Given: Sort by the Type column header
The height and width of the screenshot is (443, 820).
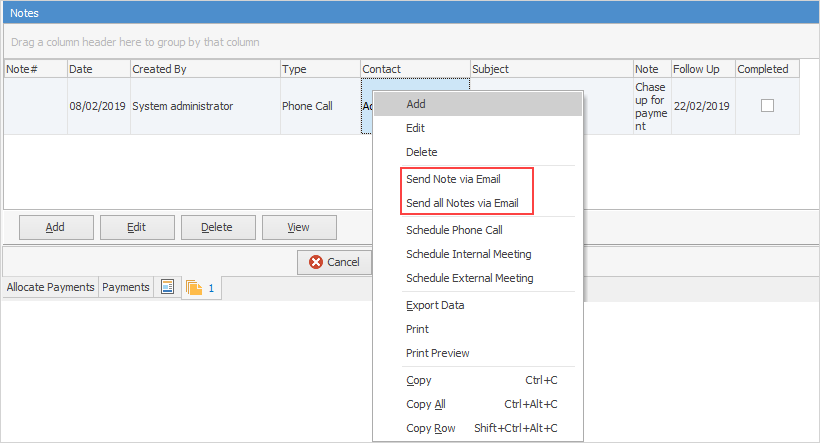Looking at the screenshot, I should pyautogui.click(x=321, y=69).
